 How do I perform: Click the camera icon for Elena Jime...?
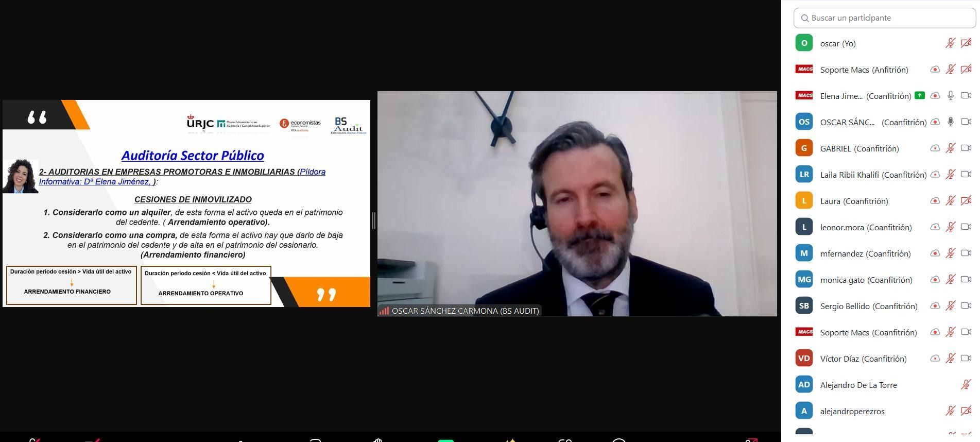click(x=966, y=96)
